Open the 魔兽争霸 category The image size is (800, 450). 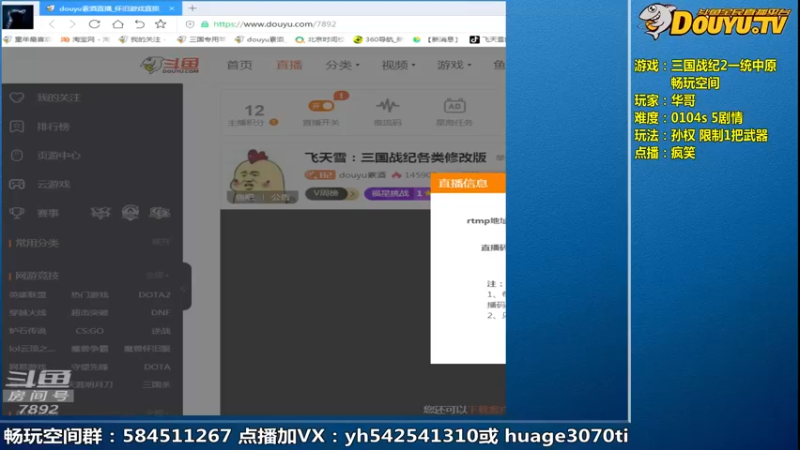(89, 348)
